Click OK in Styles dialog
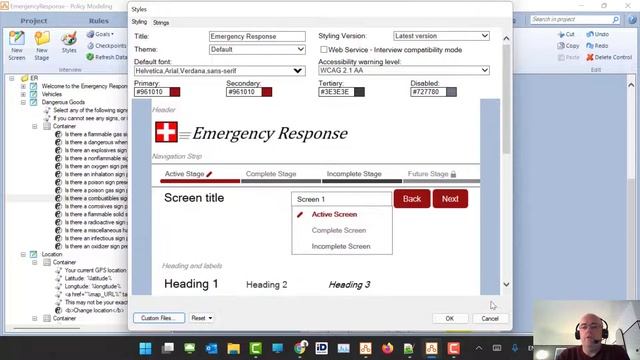The width and height of the screenshot is (640, 360). (450, 318)
